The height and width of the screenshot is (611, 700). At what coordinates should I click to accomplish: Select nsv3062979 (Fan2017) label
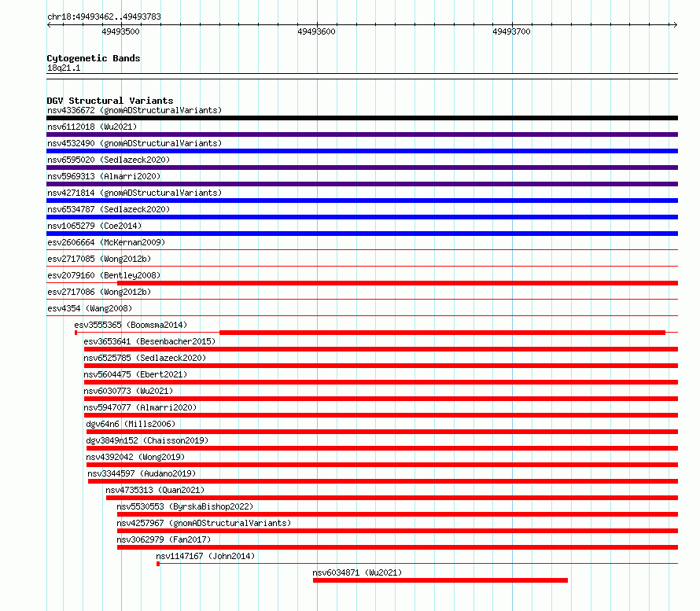point(164,539)
